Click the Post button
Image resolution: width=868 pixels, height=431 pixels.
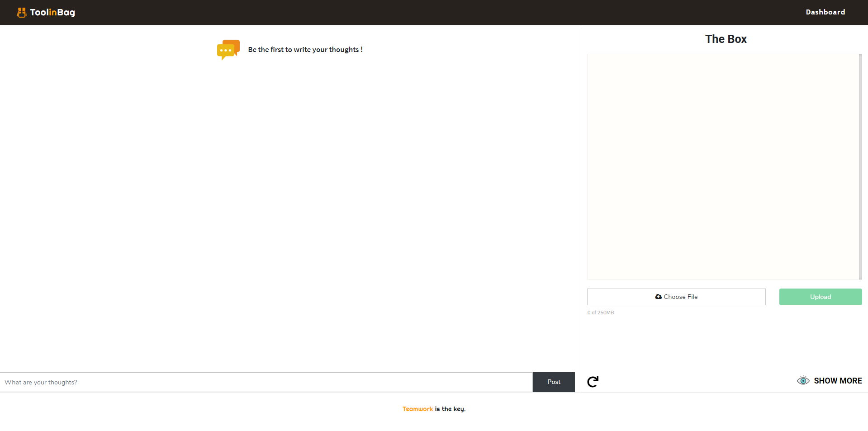pos(554,382)
